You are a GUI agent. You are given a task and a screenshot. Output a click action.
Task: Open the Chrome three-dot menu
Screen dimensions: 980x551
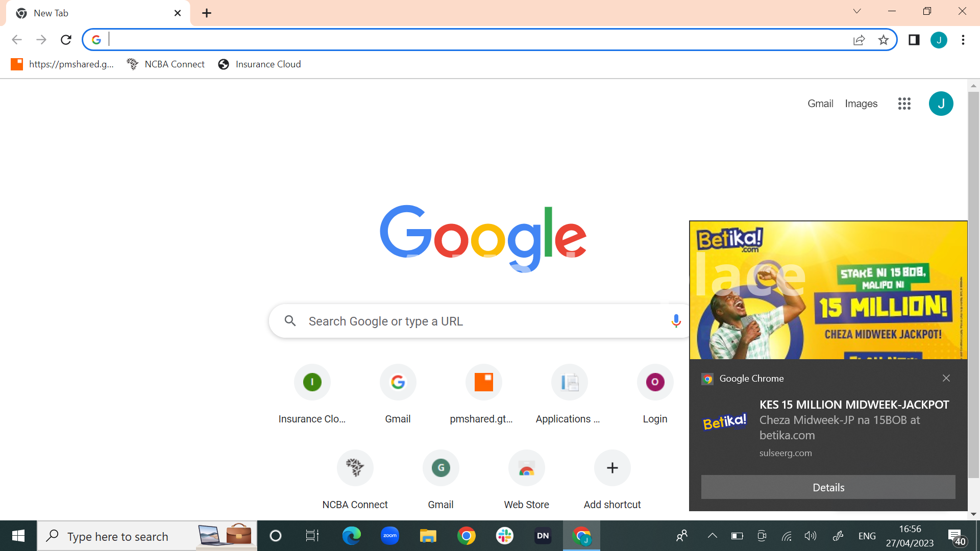(x=963, y=40)
